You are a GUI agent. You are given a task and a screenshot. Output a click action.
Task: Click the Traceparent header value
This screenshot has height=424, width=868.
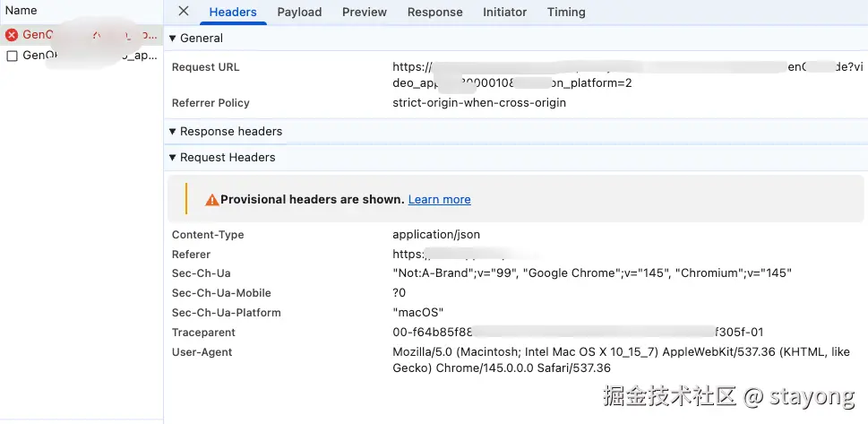pyautogui.click(x=578, y=333)
